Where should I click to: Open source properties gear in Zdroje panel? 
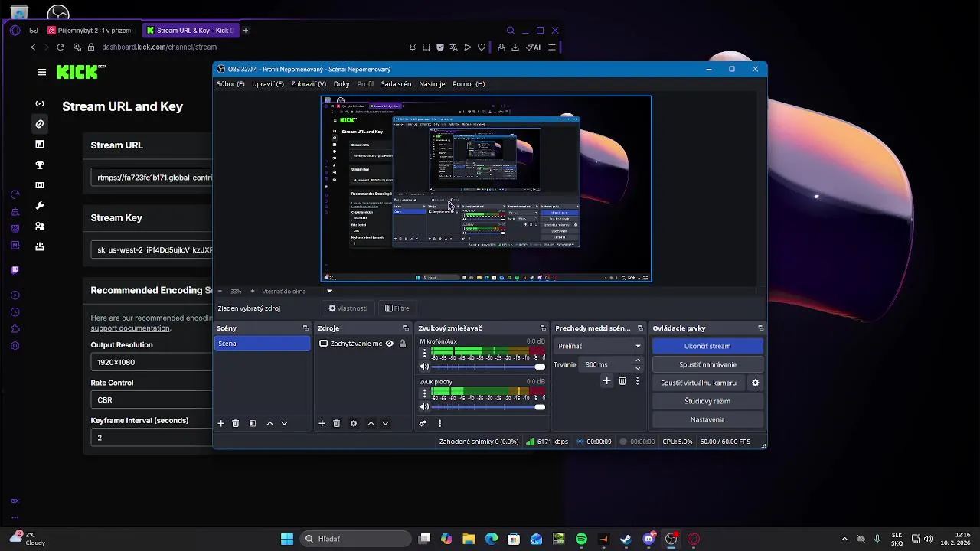(354, 423)
